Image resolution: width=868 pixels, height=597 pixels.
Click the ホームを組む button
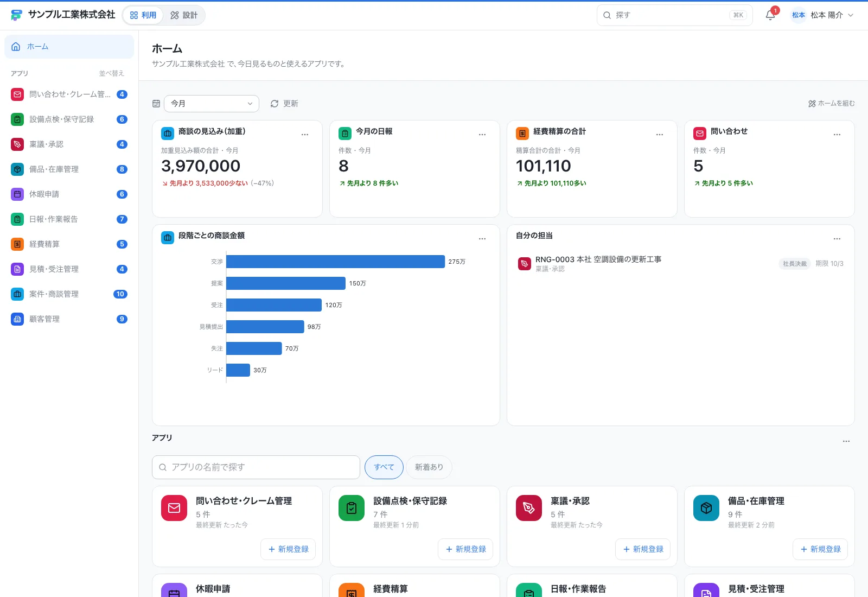pyautogui.click(x=832, y=104)
